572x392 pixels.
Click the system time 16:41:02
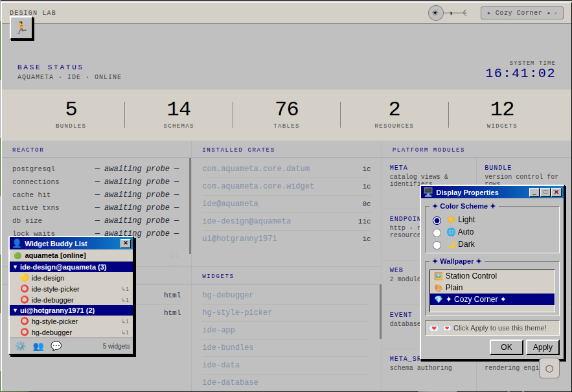pyautogui.click(x=520, y=73)
